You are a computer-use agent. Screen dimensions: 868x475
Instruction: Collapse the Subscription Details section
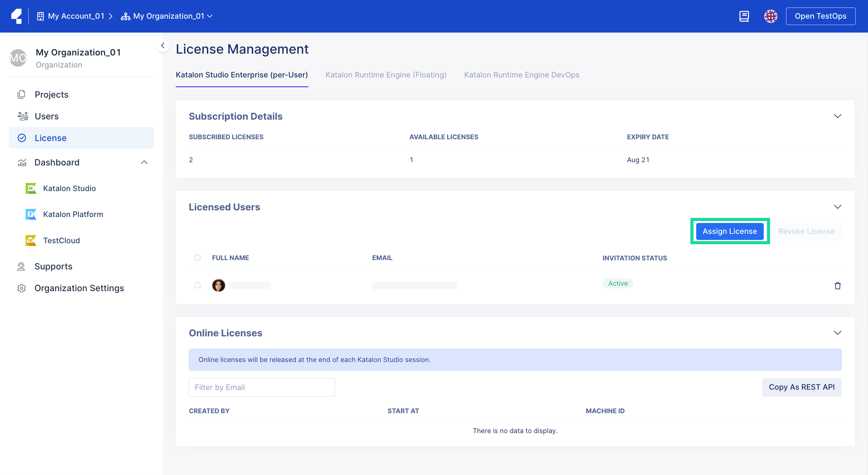click(838, 116)
